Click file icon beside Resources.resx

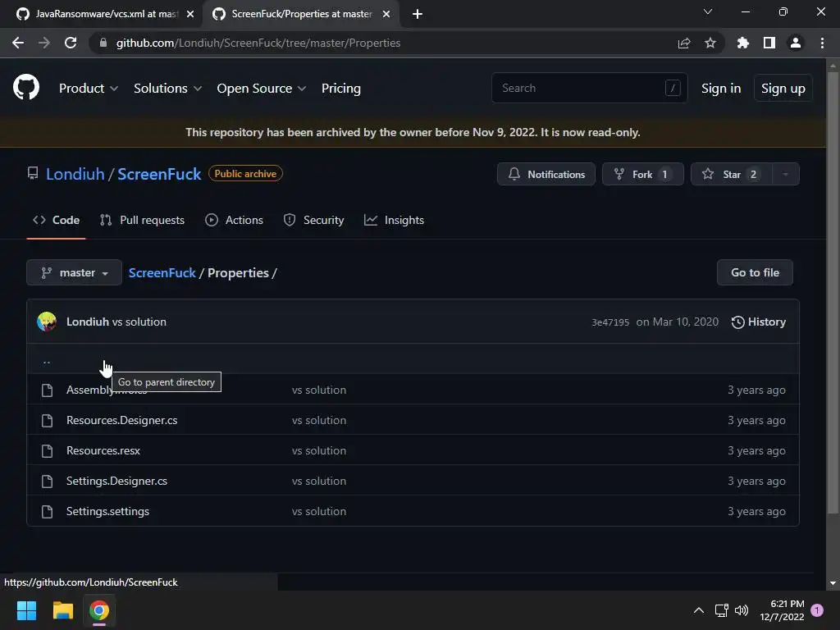(47, 450)
